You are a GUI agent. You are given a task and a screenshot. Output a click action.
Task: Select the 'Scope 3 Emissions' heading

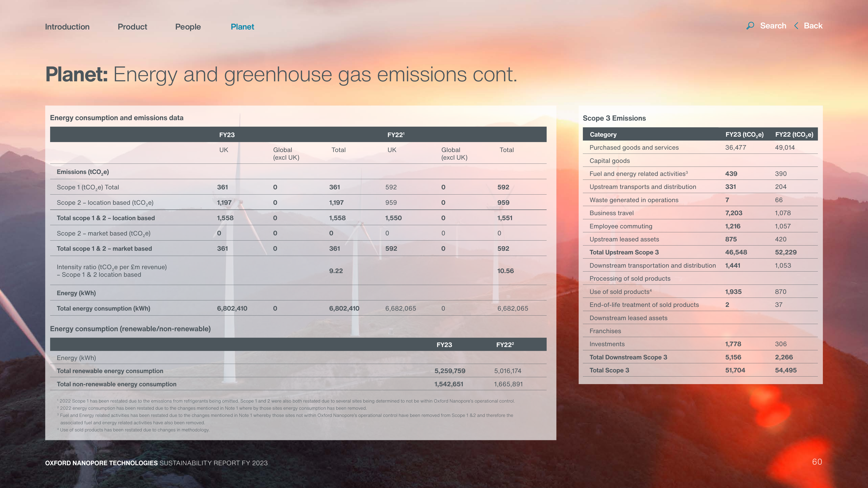tap(614, 118)
